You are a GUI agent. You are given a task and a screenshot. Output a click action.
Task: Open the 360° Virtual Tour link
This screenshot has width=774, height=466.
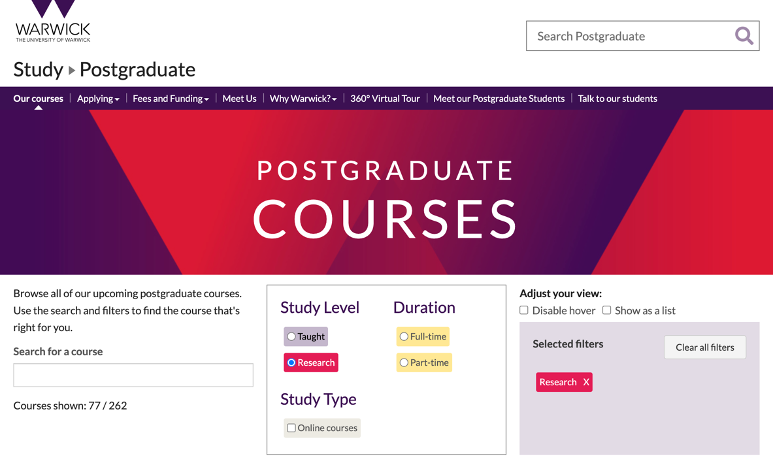point(385,99)
